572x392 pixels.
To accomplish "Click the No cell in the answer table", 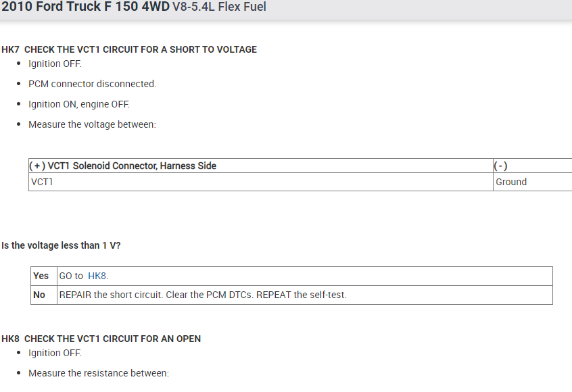I will [39, 295].
